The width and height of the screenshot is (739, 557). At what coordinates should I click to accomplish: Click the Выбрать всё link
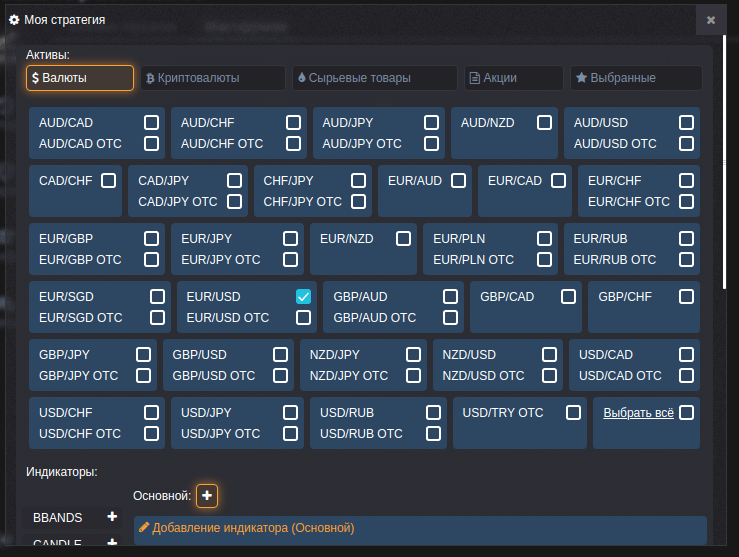click(638, 413)
